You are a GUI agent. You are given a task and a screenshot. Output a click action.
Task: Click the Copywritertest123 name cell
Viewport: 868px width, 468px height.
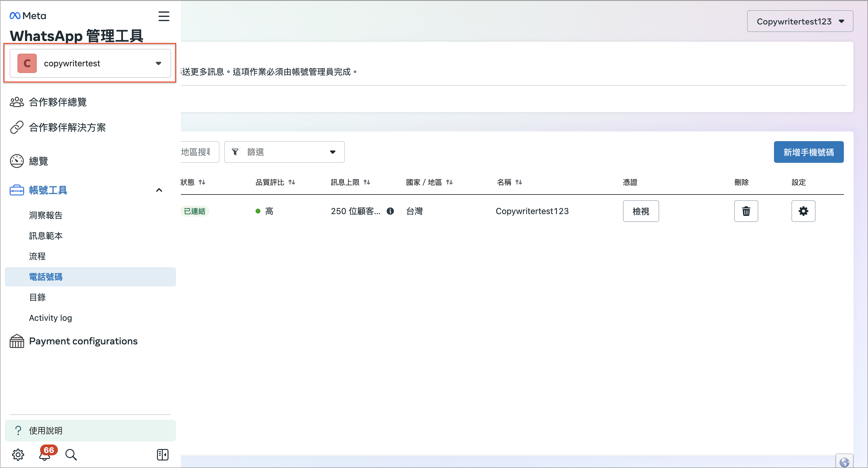[532, 211]
